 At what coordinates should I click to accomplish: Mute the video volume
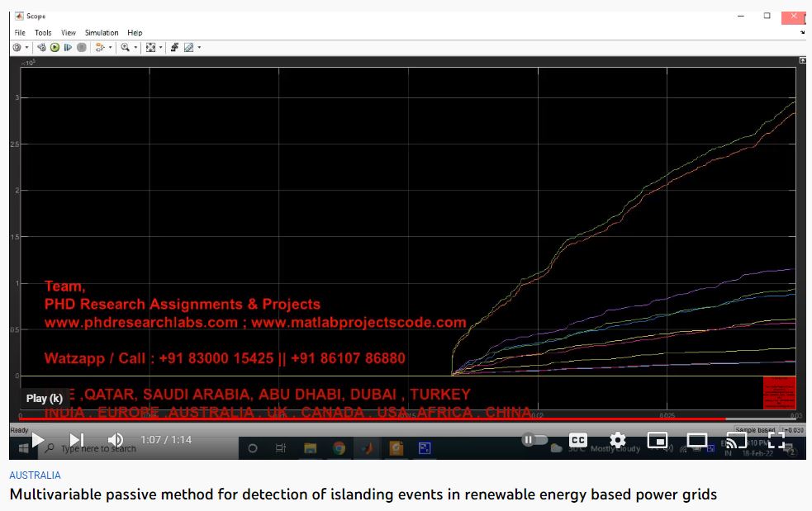[116, 440]
